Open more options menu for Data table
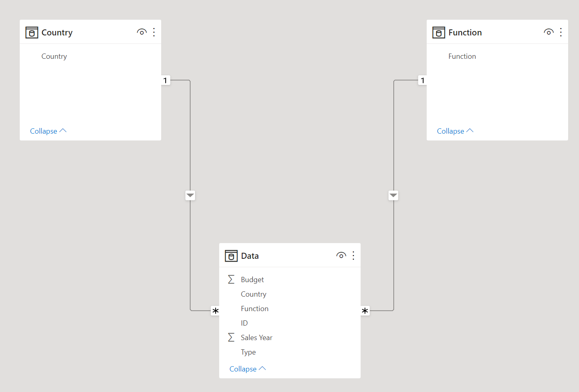 coord(353,256)
